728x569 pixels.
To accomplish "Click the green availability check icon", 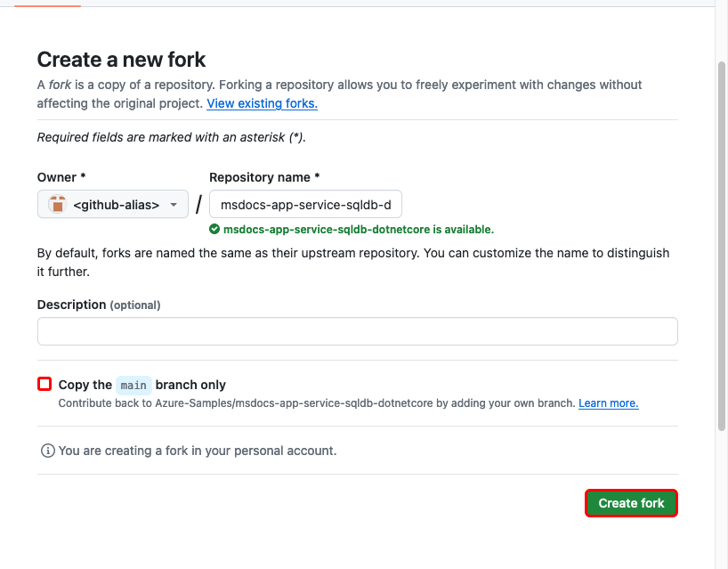I will pyautogui.click(x=214, y=230).
